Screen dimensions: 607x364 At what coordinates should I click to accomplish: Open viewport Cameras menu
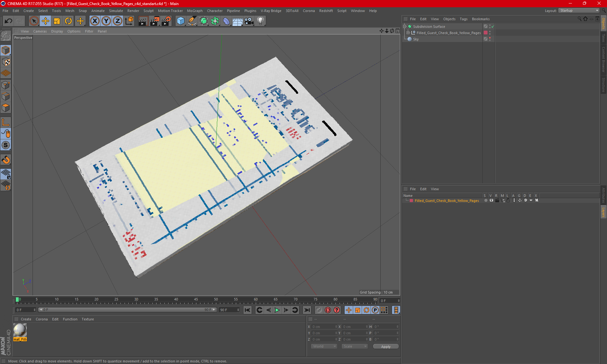click(40, 31)
